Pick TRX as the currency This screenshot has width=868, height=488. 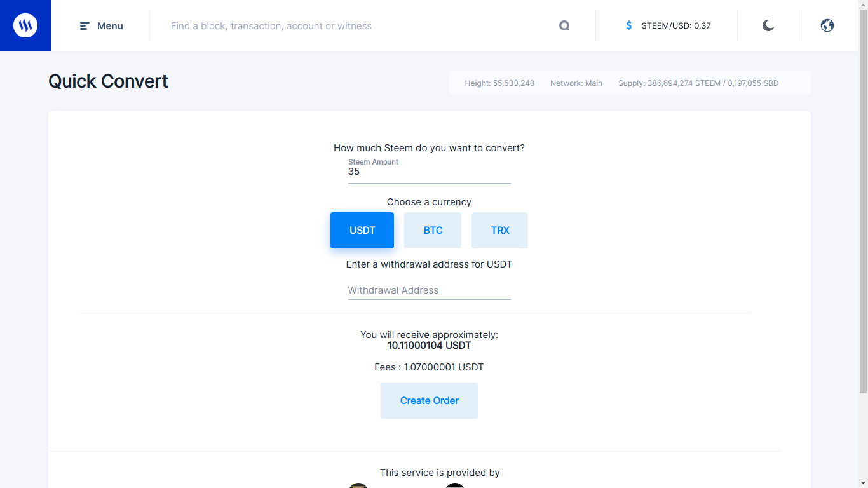(499, 230)
